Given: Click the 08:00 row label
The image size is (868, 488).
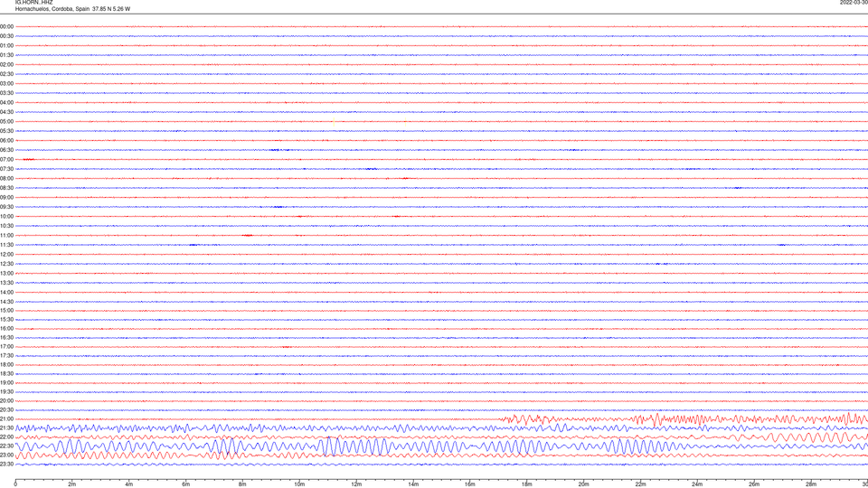Looking at the screenshot, I should [6, 179].
